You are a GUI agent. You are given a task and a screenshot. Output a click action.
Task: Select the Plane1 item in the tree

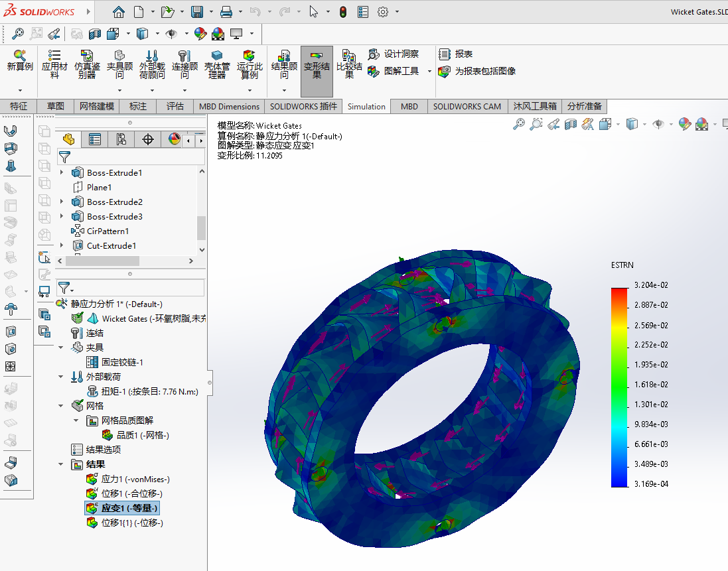click(92, 188)
